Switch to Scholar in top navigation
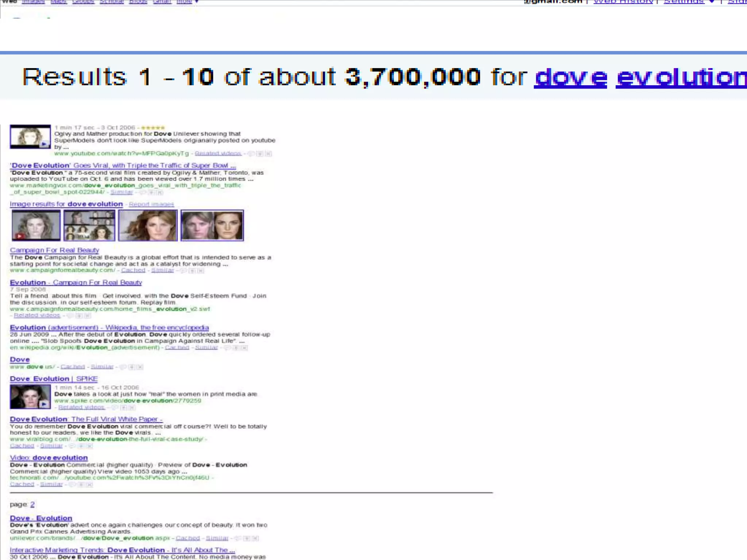This screenshot has height=560, width=747. [112, 2]
